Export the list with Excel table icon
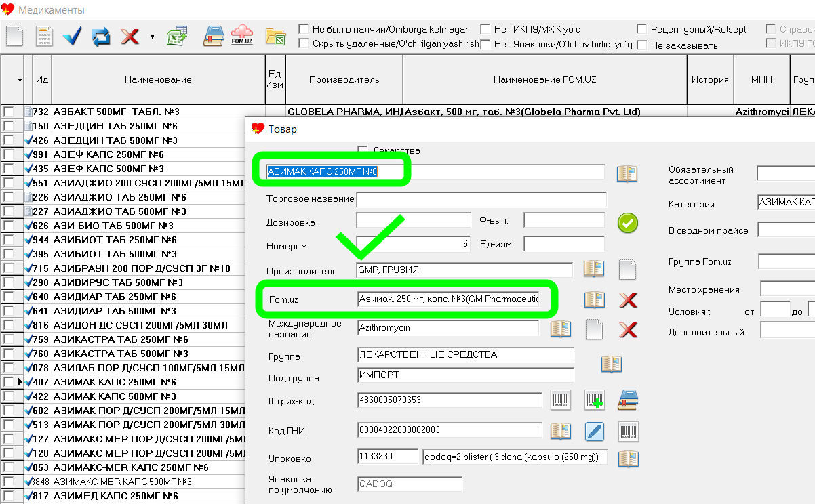This screenshot has height=504, width=815. 177,35
